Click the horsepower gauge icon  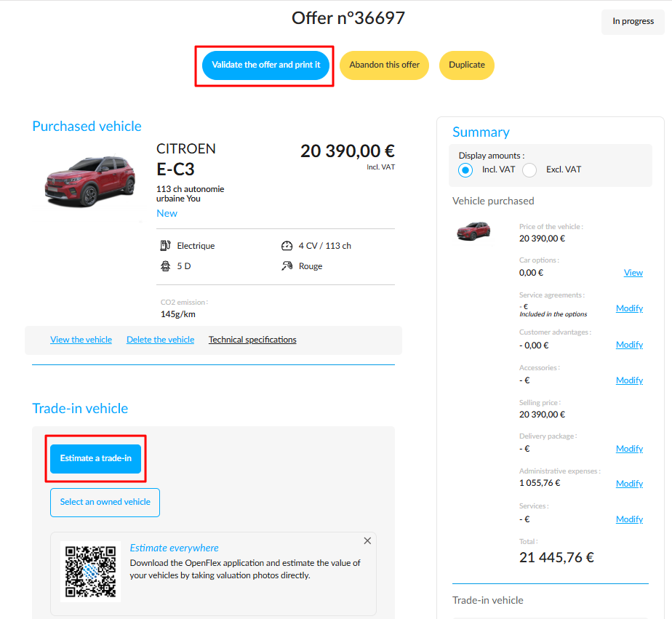(287, 246)
